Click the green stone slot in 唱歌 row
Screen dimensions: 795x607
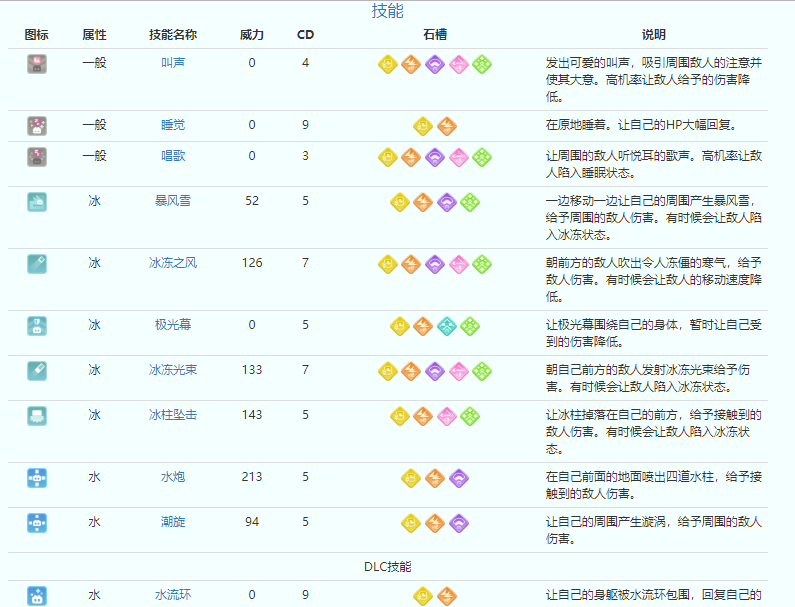(x=482, y=157)
